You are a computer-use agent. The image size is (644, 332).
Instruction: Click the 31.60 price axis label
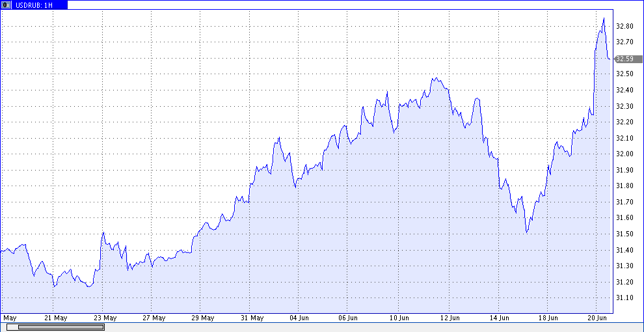[x=624, y=218]
